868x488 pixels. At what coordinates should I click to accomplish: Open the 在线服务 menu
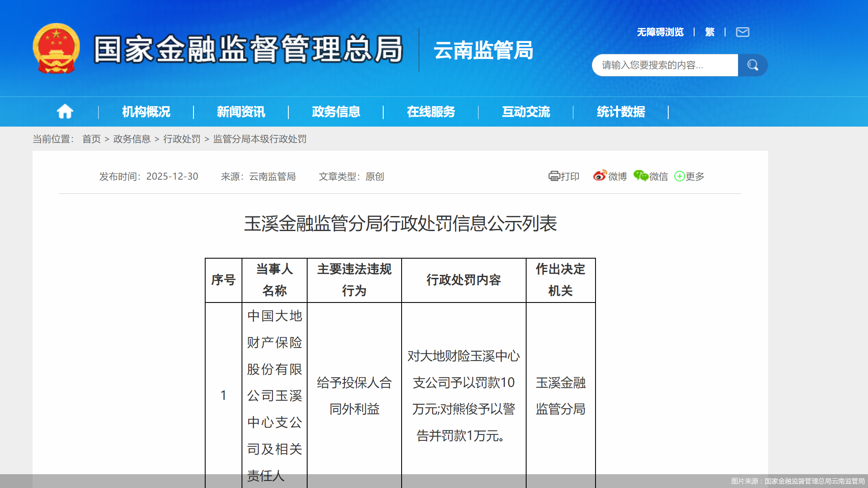(x=431, y=112)
